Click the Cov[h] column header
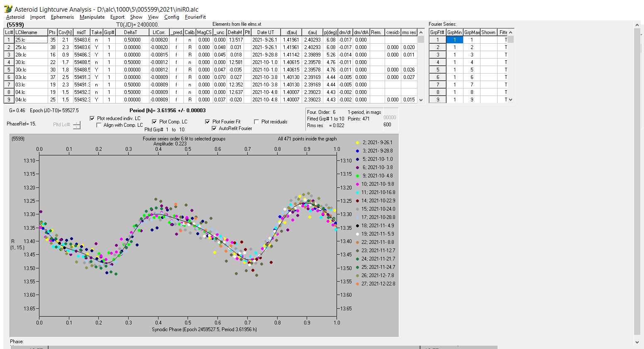 (x=65, y=32)
